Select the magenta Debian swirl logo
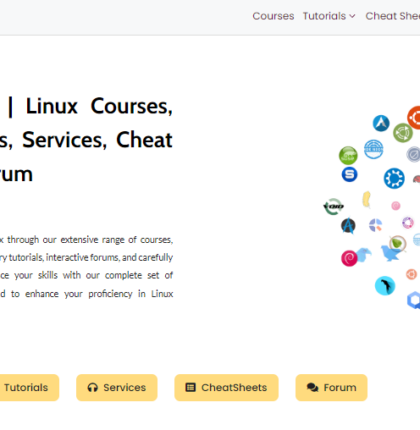The image size is (420, 430). pyautogui.click(x=349, y=258)
